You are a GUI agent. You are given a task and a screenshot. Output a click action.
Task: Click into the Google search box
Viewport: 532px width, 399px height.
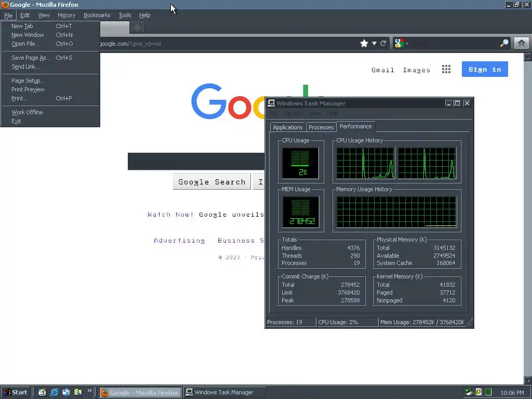tap(196, 162)
